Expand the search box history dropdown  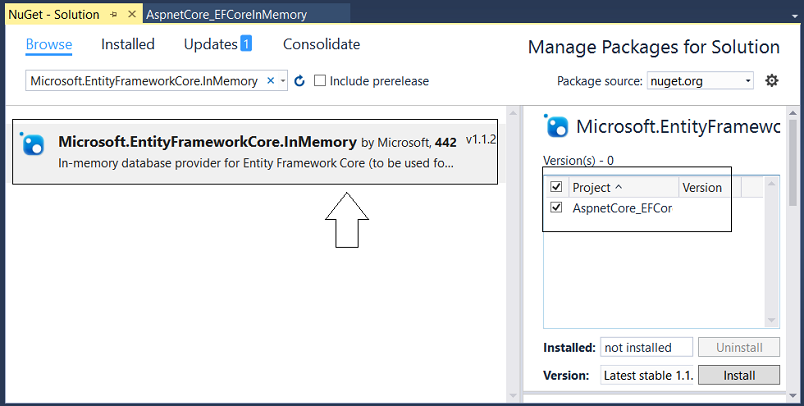283,81
